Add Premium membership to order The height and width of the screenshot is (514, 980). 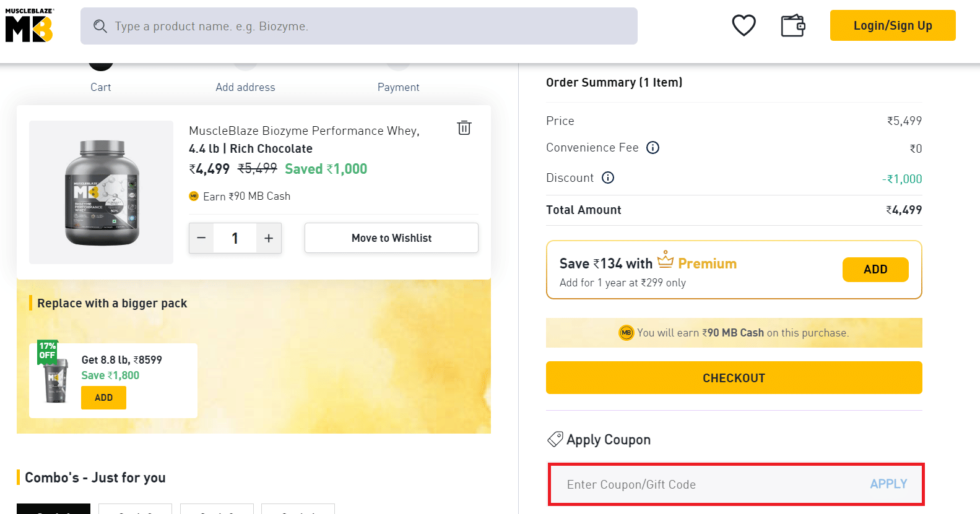click(875, 270)
